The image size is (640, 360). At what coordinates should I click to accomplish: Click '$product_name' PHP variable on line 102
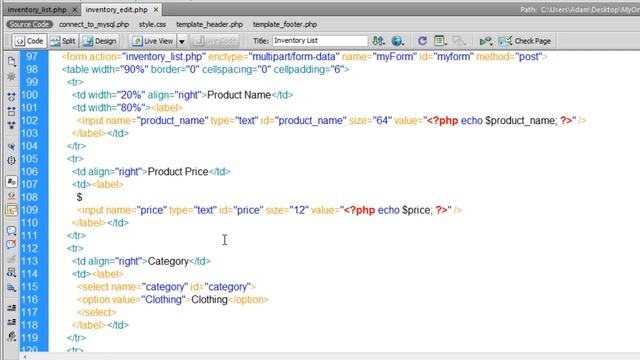[x=521, y=120]
